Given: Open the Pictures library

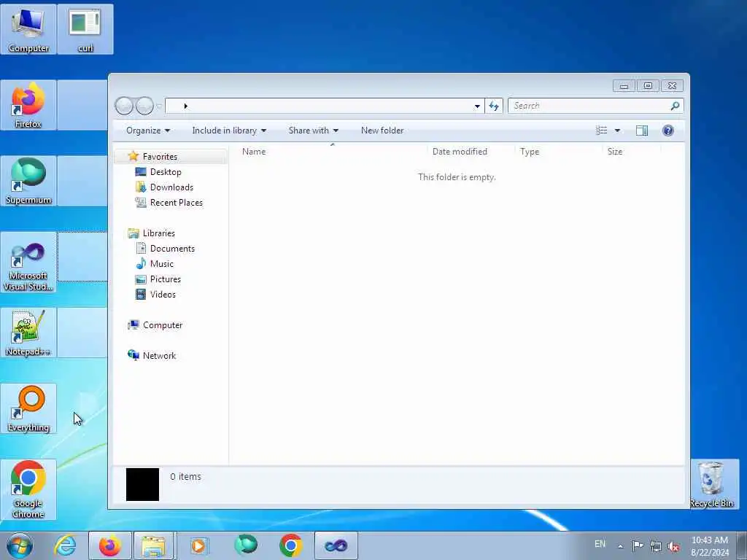Looking at the screenshot, I should (x=166, y=279).
